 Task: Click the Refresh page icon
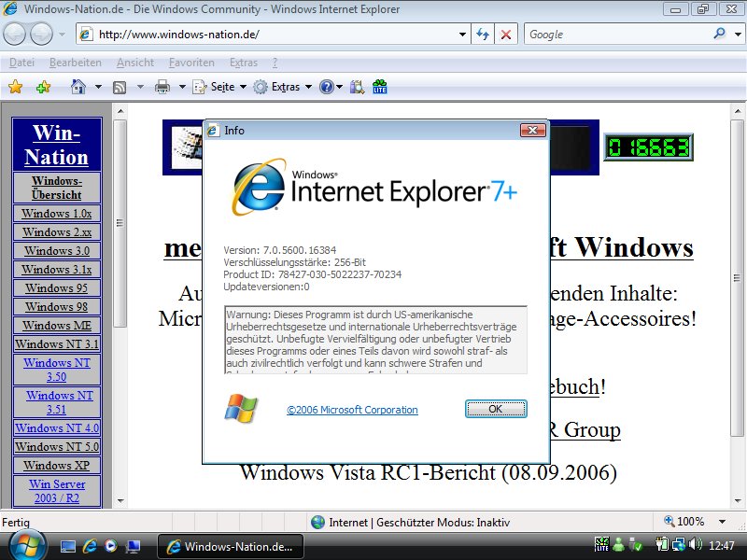(x=483, y=35)
